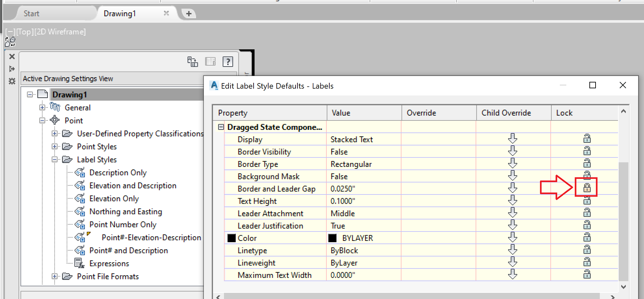Click the [Top] view control label
644x299 pixels.
25,32
